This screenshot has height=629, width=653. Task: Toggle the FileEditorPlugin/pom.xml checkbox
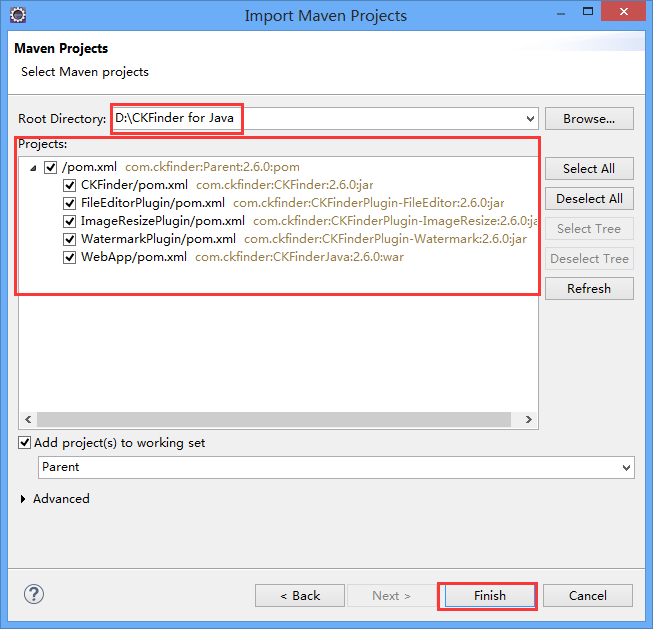[x=69, y=203]
